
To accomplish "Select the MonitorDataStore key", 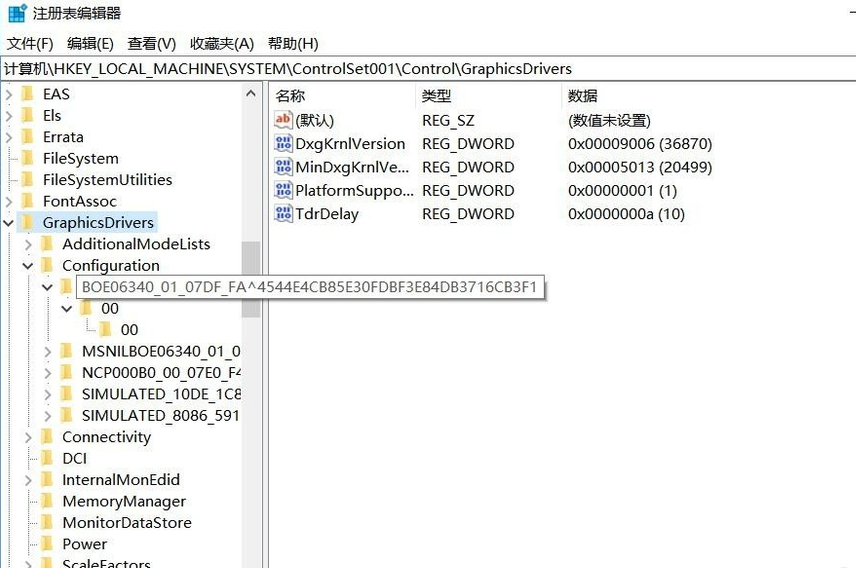I will coord(126,523).
